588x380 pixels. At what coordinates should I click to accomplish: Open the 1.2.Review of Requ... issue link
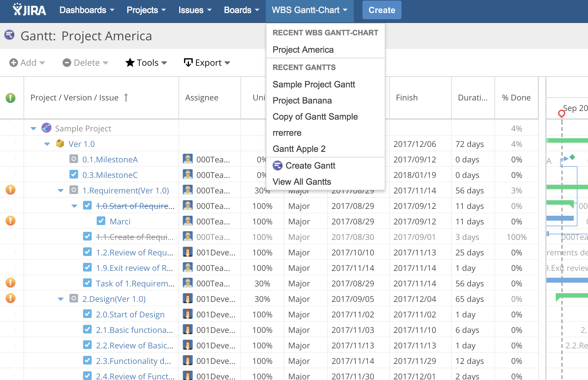[134, 253]
